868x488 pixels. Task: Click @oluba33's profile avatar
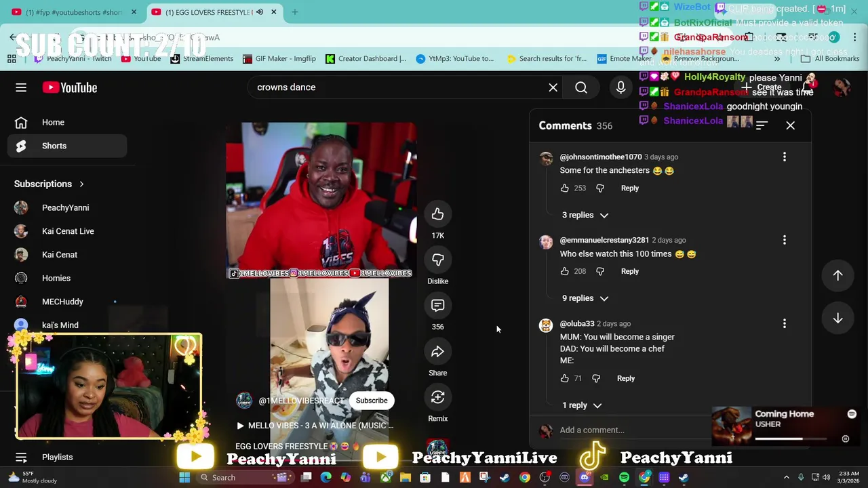tap(546, 326)
